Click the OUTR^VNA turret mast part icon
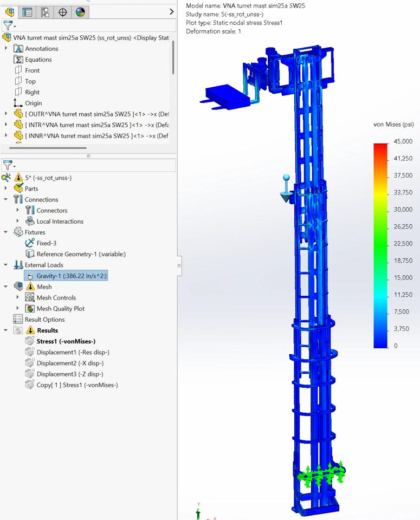 18,114
